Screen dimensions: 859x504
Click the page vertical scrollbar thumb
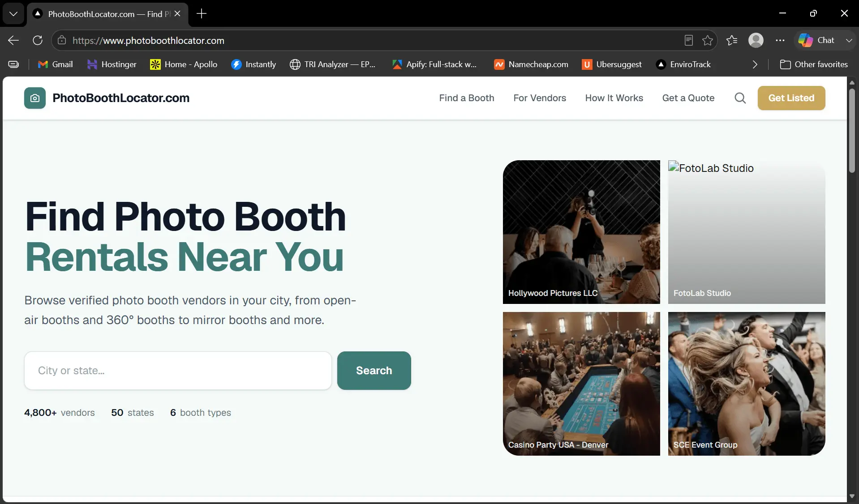(x=852, y=130)
